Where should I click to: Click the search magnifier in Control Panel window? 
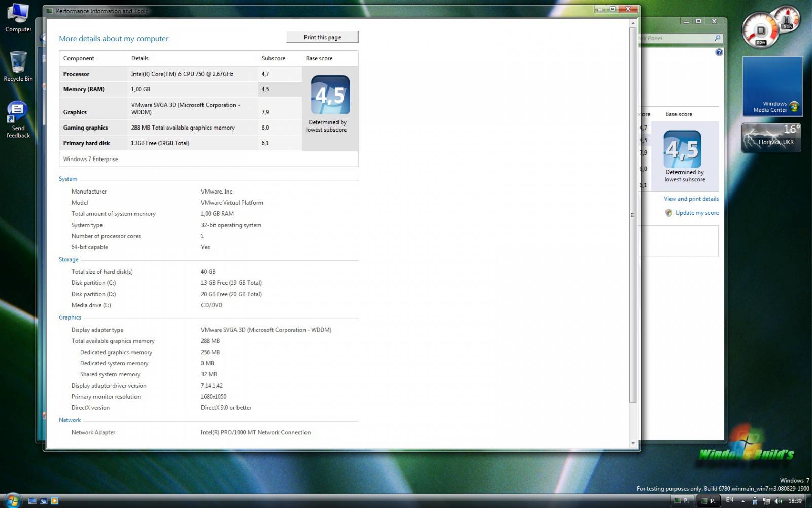717,38
